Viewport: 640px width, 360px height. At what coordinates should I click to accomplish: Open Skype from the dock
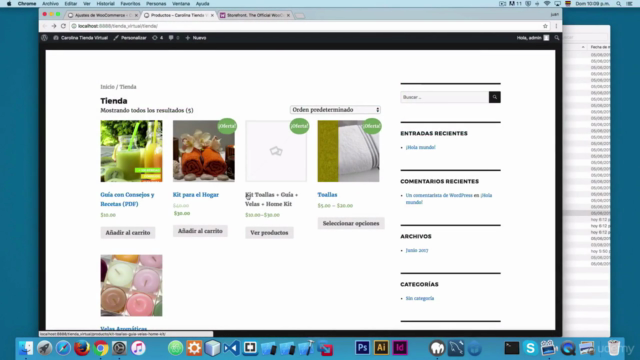tap(530, 348)
